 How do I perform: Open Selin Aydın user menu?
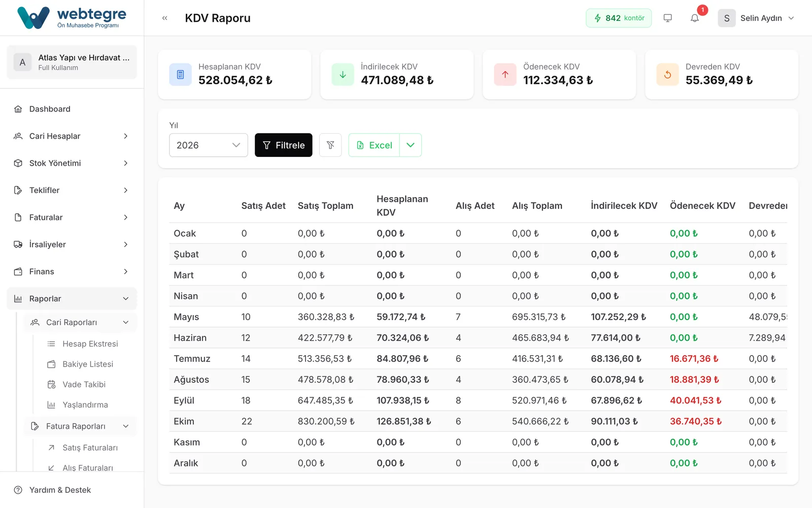coord(756,18)
